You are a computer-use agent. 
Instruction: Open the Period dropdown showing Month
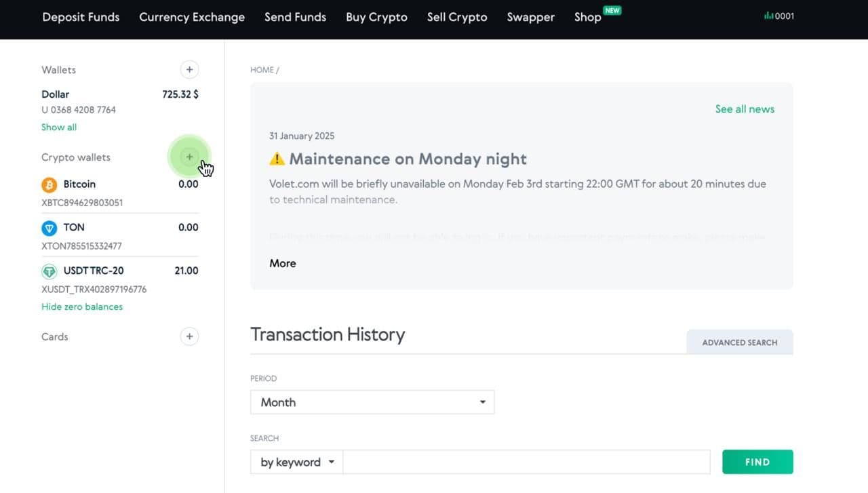(x=372, y=402)
